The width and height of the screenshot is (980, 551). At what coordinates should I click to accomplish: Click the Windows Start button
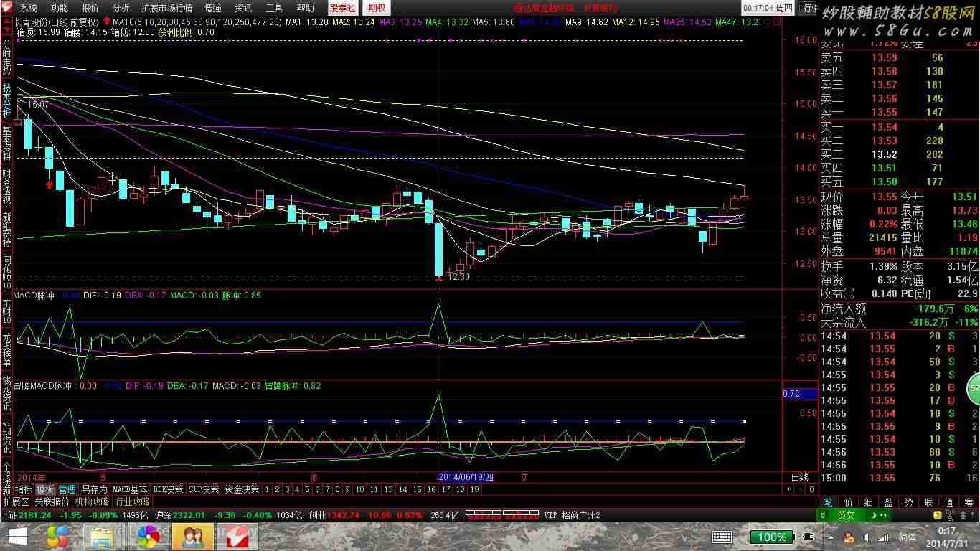17,536
